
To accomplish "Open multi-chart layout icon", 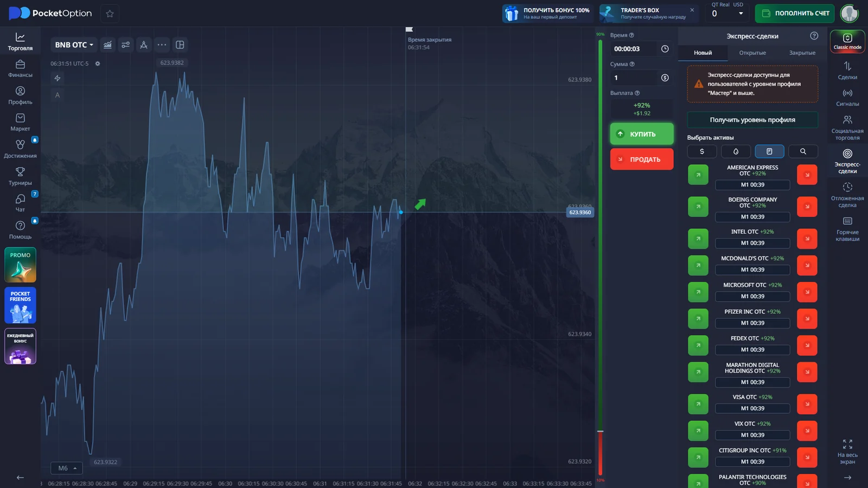I will pyautogui.click(x=180, y=45).
